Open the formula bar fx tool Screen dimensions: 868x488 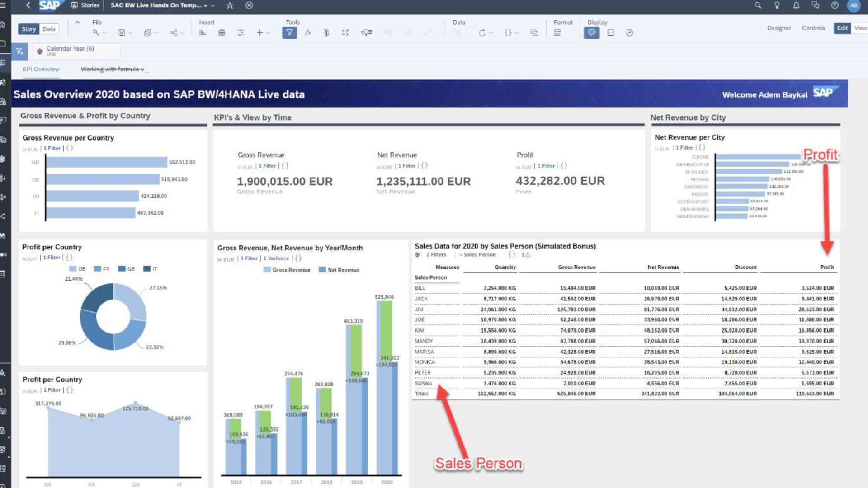coord(308,33)
